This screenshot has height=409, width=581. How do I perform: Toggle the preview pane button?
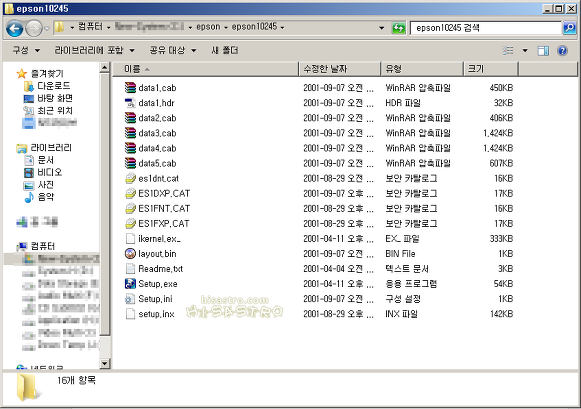[543, 51]
